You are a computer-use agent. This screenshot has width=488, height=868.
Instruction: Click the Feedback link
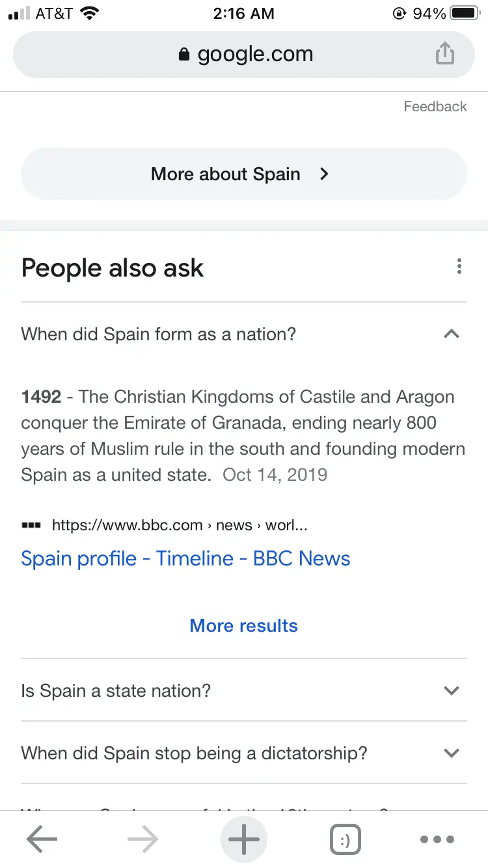point(435,107)
